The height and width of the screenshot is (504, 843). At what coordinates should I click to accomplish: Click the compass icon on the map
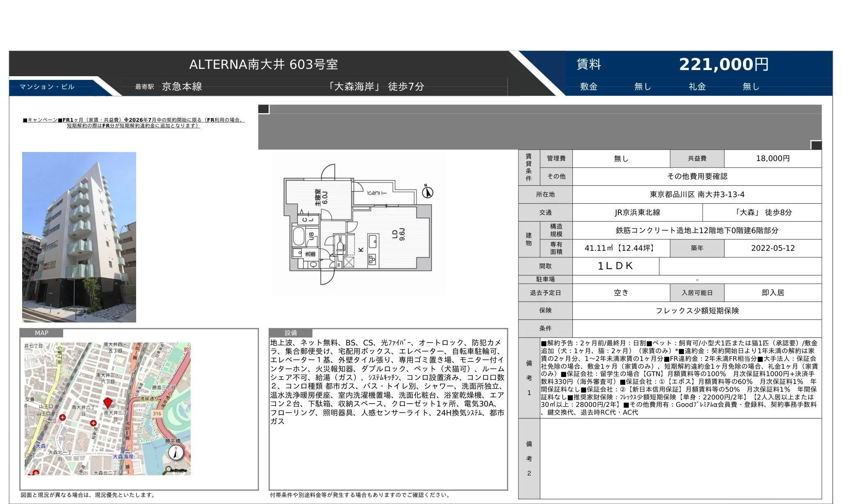coord(176,453)
